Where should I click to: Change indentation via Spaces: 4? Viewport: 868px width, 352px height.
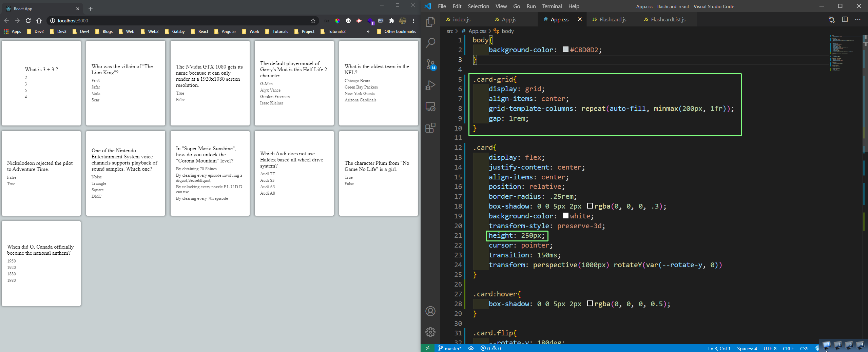[x=747, y=348]
